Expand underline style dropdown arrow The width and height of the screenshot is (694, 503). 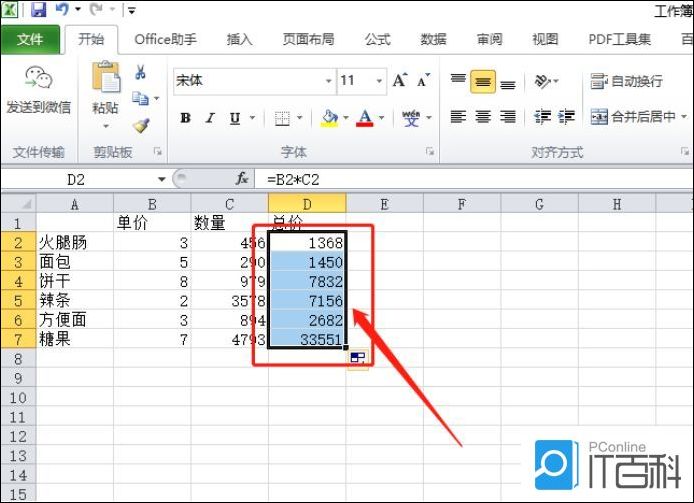tap(252, 118)
